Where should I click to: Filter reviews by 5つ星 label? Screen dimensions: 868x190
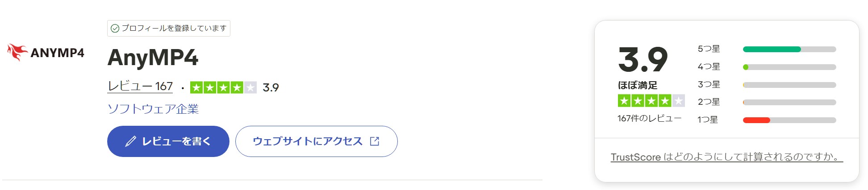click(709, 49)
